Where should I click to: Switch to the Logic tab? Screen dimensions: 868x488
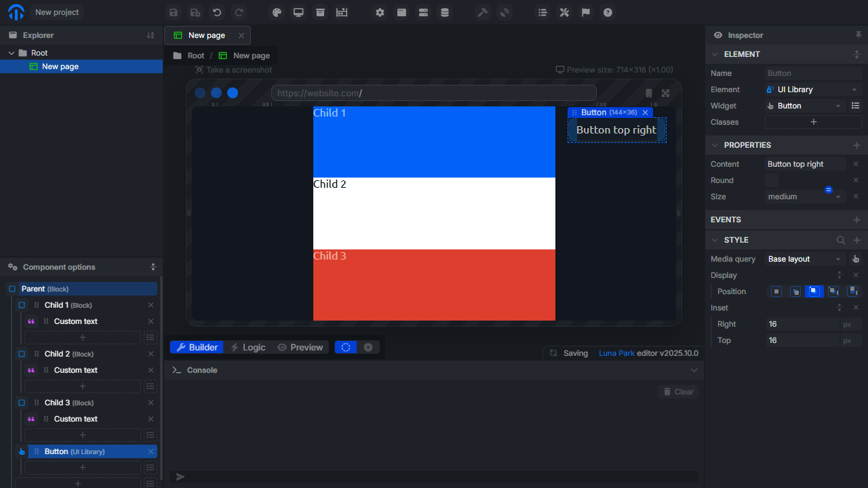248,347
